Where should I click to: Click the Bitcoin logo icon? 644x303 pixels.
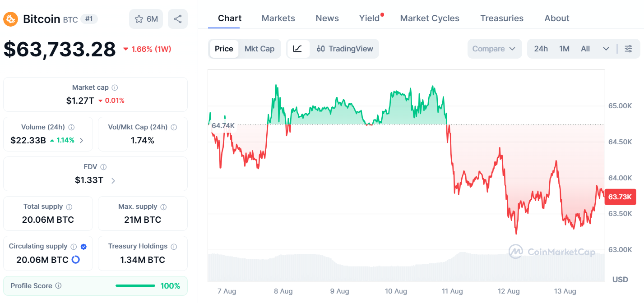point(11,19)
